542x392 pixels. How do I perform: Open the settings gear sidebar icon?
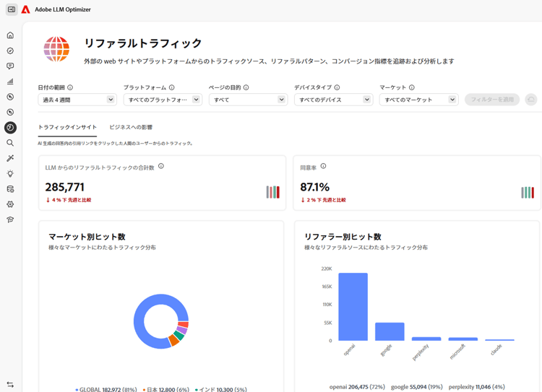click(10, 204)
